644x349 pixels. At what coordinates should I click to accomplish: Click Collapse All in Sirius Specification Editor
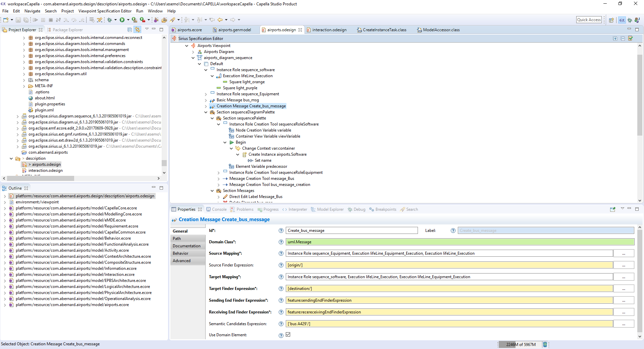623,39
